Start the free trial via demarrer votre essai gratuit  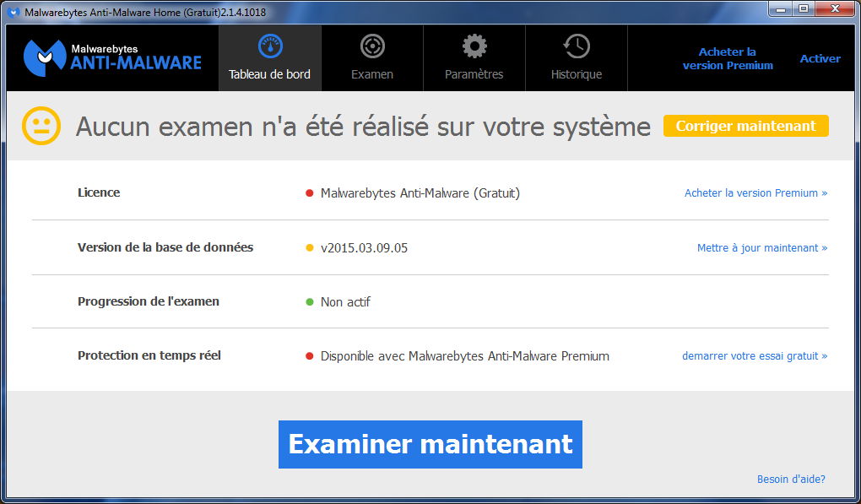[x=754, y=355]
